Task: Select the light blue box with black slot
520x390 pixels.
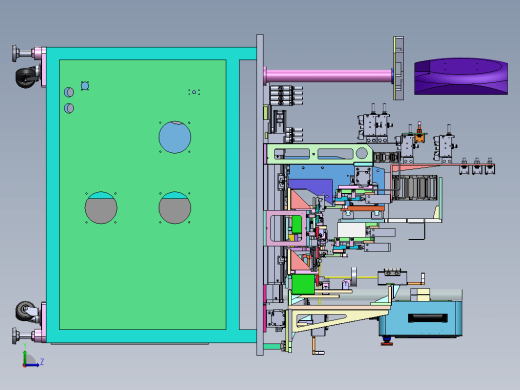Action: (x=421, y=318)
